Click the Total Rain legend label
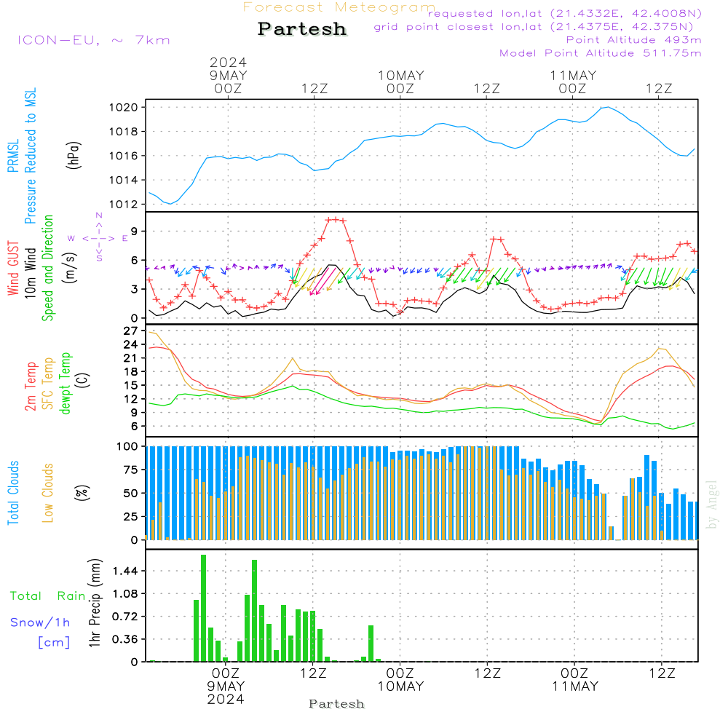 (x=48, y=596)
